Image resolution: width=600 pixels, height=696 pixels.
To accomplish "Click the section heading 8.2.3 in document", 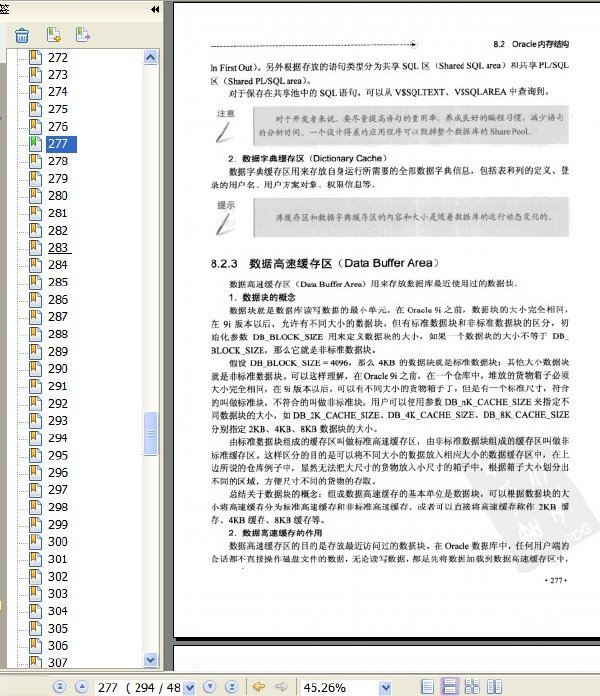I will point(325,263).
